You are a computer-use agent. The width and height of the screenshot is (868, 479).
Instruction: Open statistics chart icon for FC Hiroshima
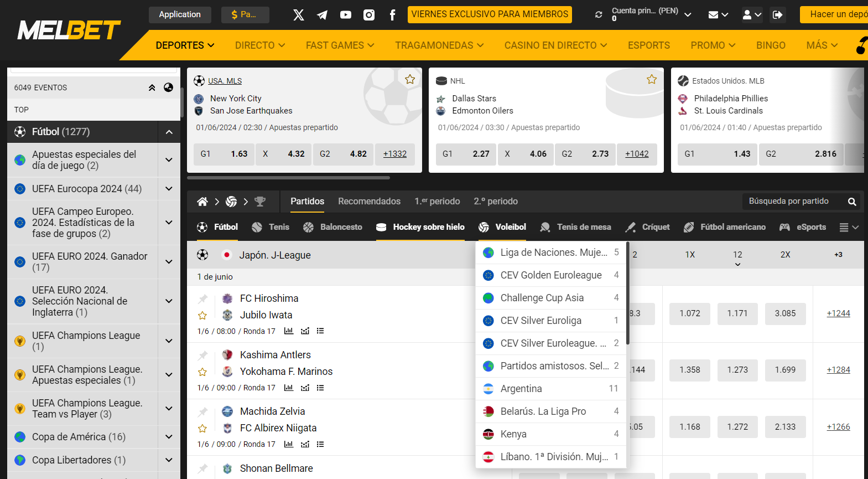click(x=289, y=331)
